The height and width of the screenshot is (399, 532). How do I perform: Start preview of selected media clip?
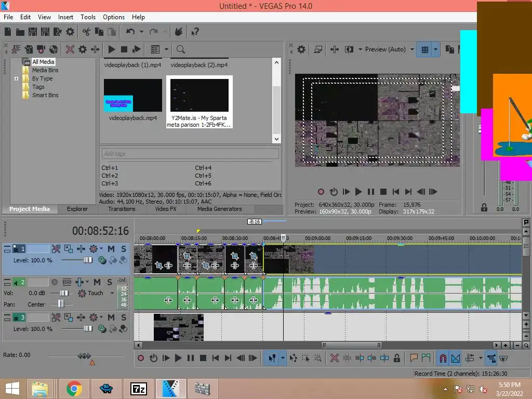tap(111, 49)
